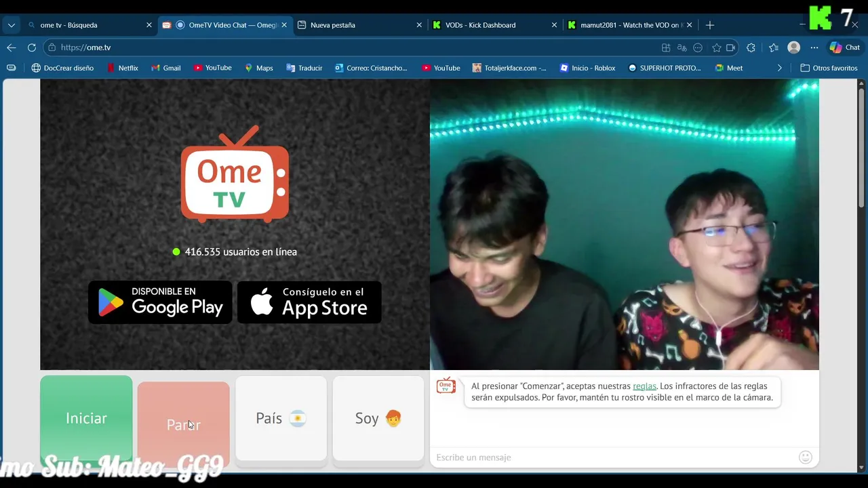This screenshot has height=488, width=868.
Task: Click the Iniciar button to start chat
Action: 86,418
